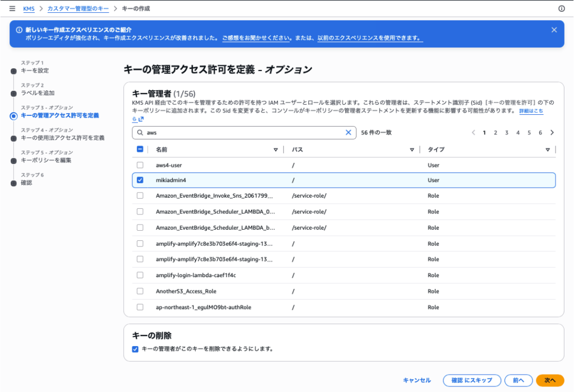Focus the key administrator search field
The image size is (574, 392).
[244, 132]
